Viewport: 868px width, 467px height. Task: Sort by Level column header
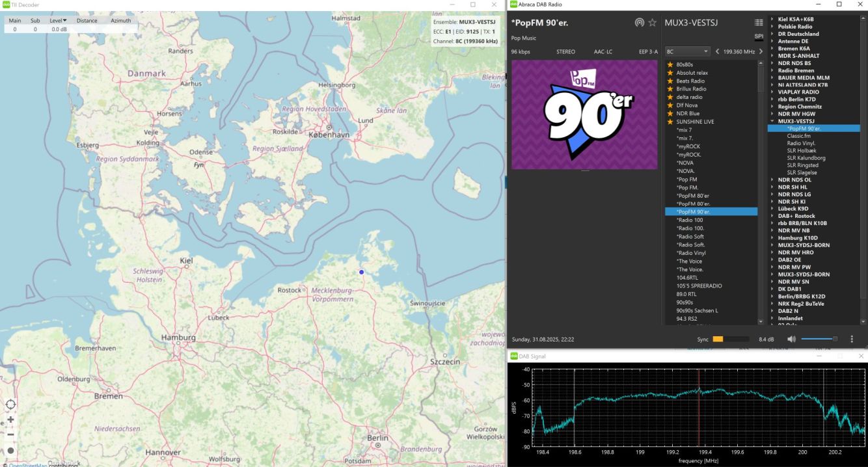tap(58, 20)
